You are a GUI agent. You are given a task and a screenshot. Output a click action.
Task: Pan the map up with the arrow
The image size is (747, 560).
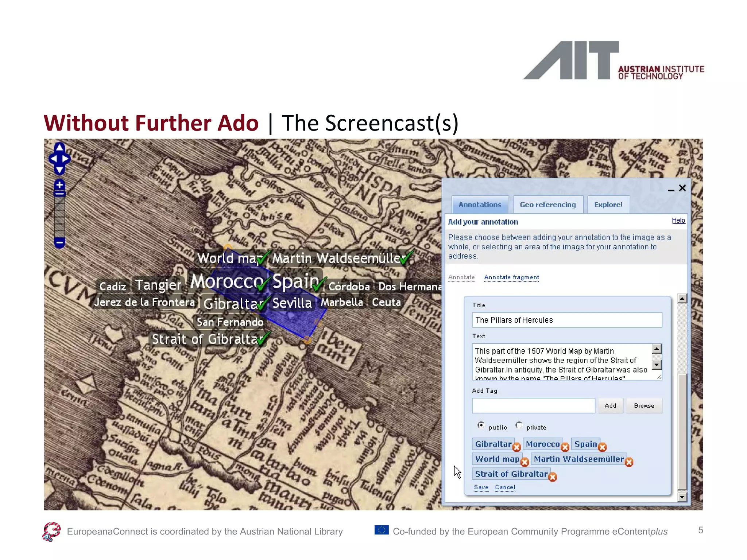pos(59,148)
